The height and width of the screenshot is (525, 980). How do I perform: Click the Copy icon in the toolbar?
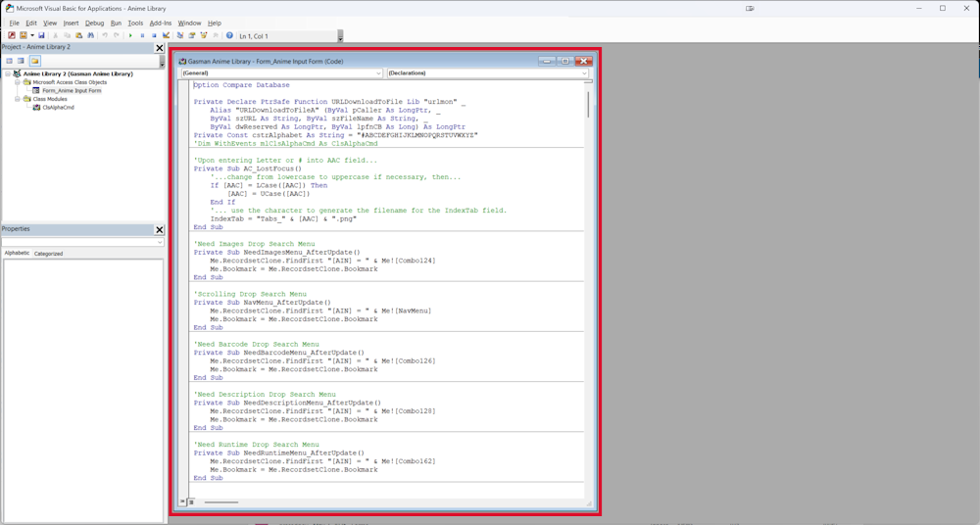point(67,35)
